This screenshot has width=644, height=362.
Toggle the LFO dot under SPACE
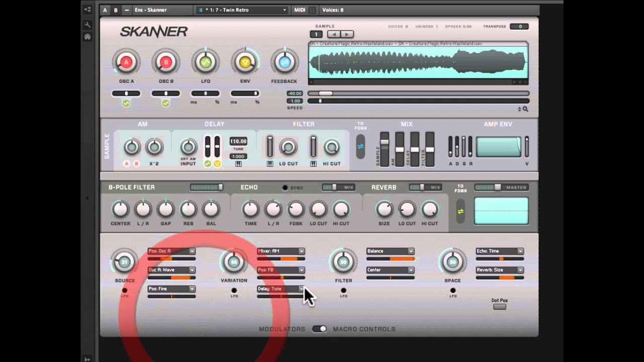coord(453,291)
